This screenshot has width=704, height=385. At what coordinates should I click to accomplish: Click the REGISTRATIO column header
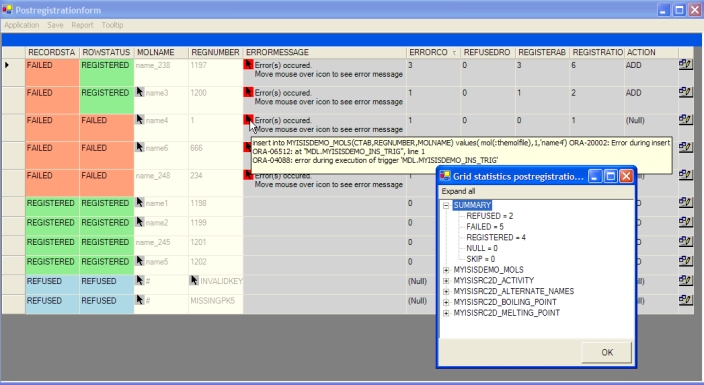(x=597, y=53)
